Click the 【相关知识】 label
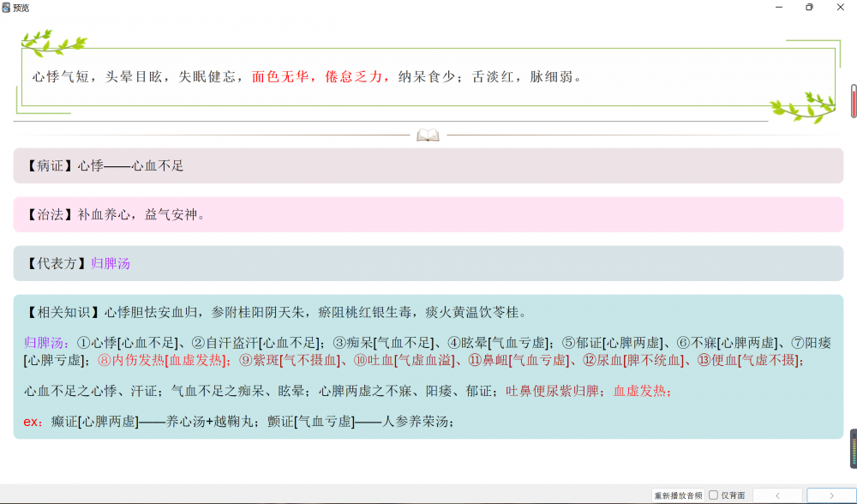The width and height of the screenshot is (857, 504). click(x=63, y=313)
